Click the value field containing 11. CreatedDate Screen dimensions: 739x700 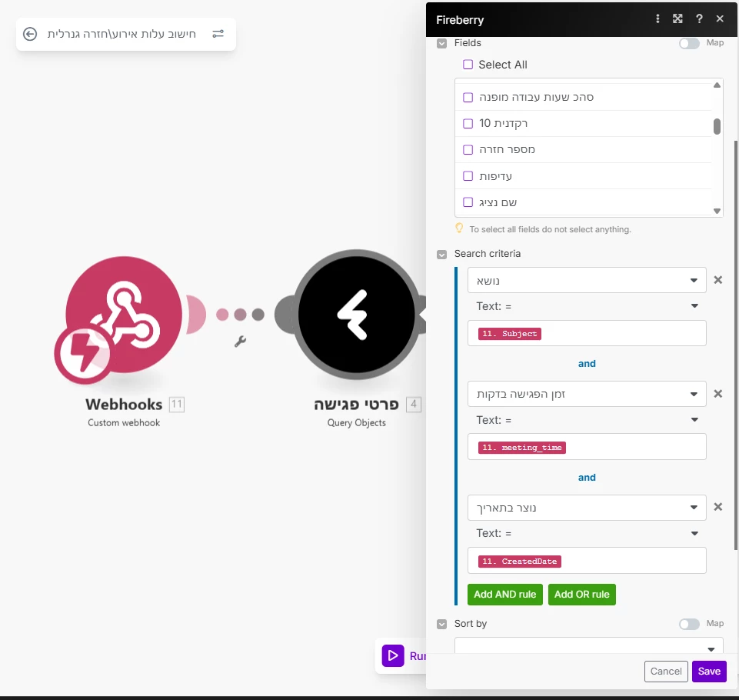(587, 561)
